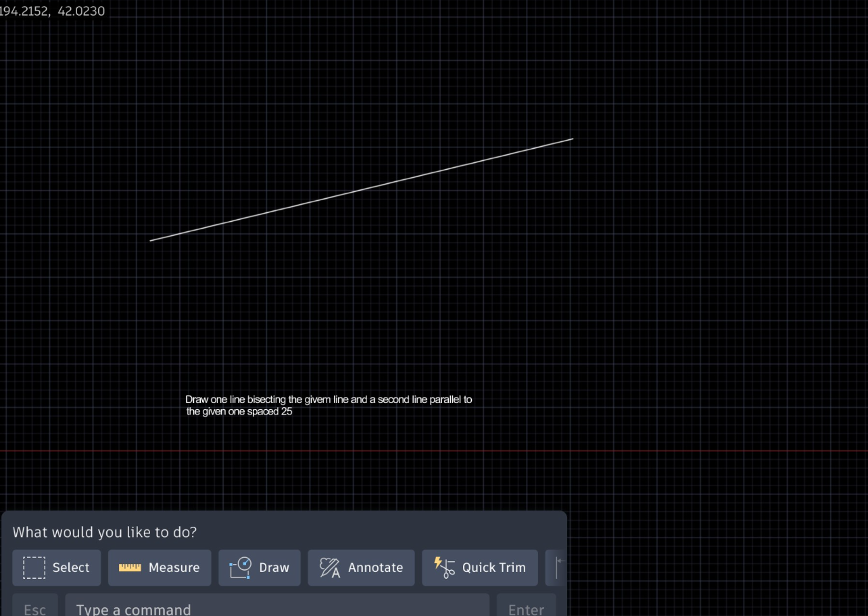868x616 pixels.
Task: Activate the Measure tool with ruler icon
Action: click(160, 567)
